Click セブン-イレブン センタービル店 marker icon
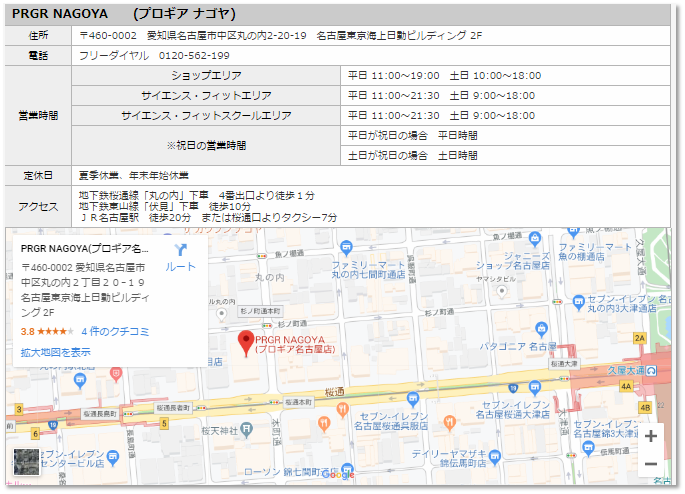Image resolution: width=685 pixels, height=494 pixels. (x=113, y=457)
